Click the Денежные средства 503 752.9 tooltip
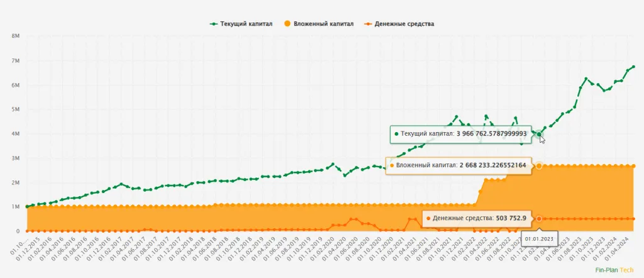This screenshot has width=644, height=278. [x=479, y=218]
